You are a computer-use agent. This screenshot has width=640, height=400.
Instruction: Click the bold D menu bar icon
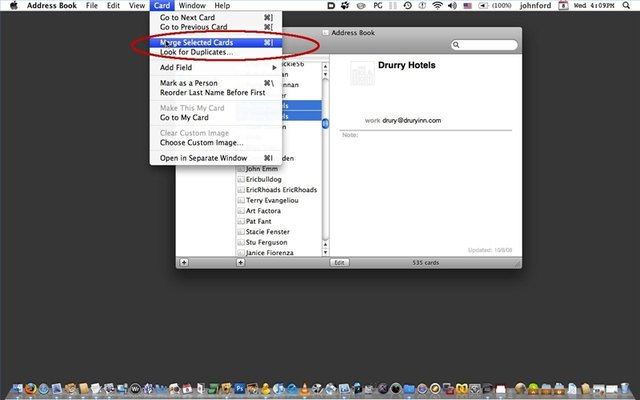[331, 5]
